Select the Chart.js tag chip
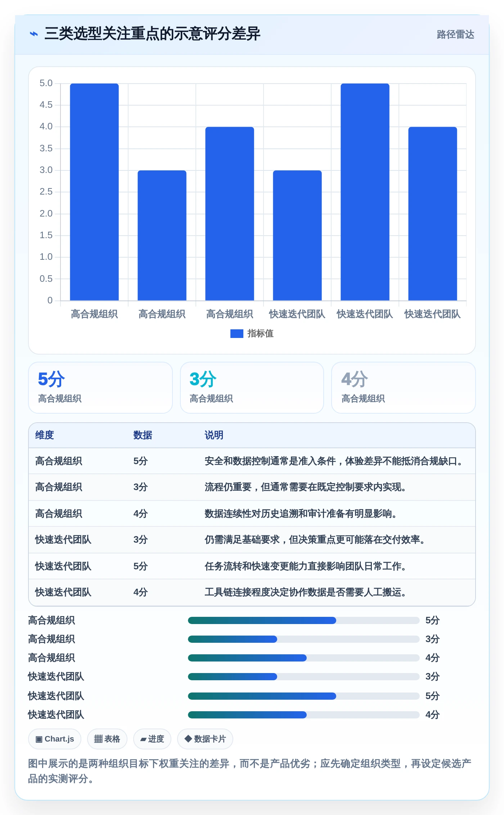This screenshot has width=504, height=815. coord(55,739)
